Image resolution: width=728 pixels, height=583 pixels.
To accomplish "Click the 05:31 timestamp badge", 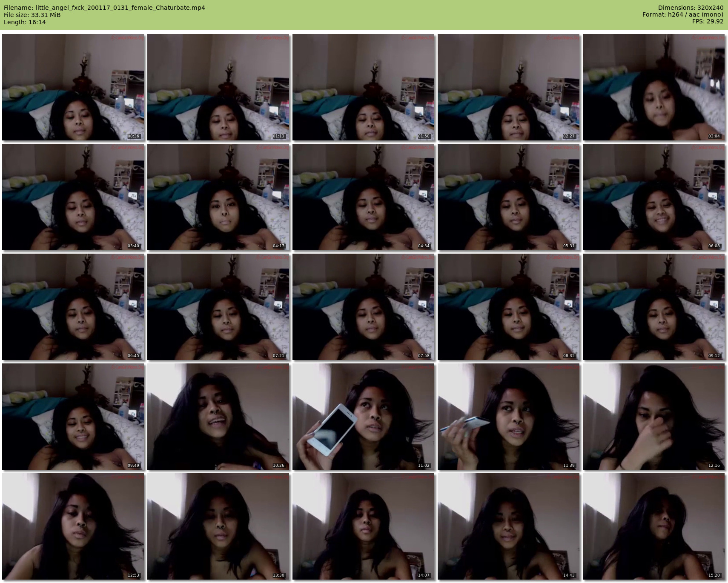I will click(x=569, y=246).
